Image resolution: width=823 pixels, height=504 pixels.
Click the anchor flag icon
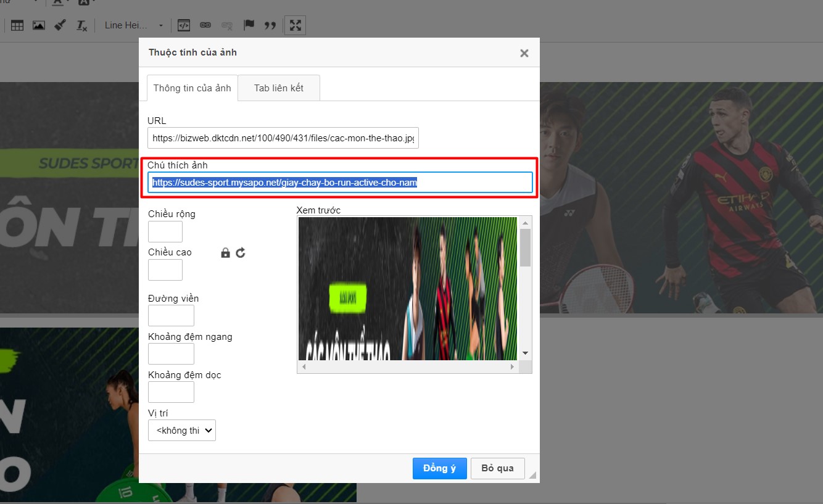tap(249, 25)
